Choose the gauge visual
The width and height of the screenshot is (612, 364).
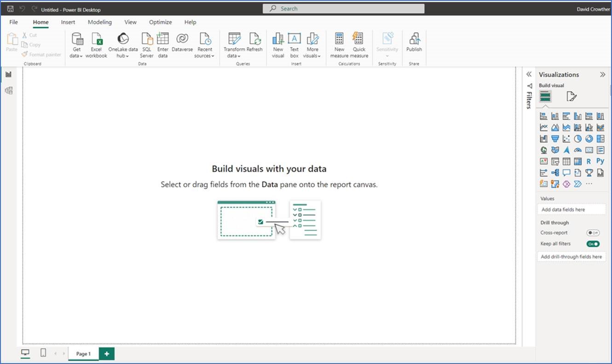coord(577,150)
